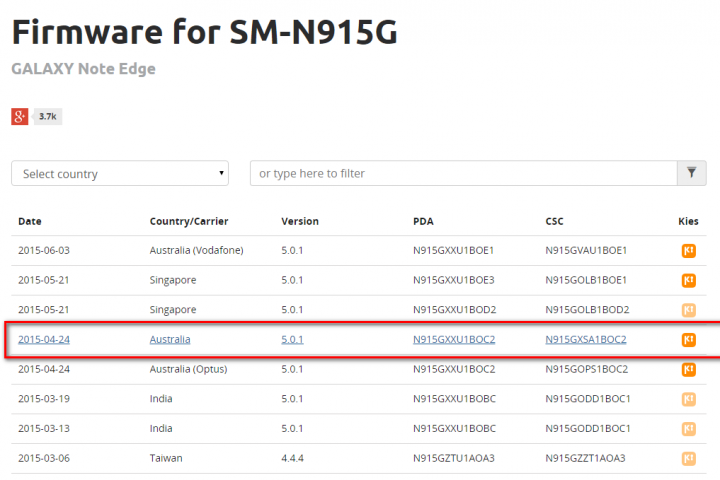This screenshot has width=720, height=480.
Task: Select PDA N915GXXU1BOE3 cell
Action: point(454,280)
